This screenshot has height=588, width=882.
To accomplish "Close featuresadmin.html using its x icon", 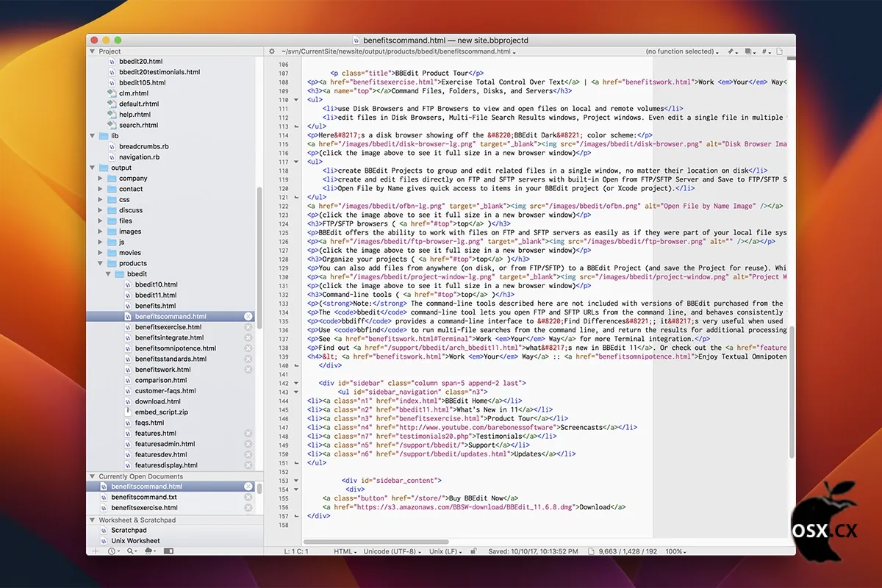I will pyautogui.click(x=248, y=444).
